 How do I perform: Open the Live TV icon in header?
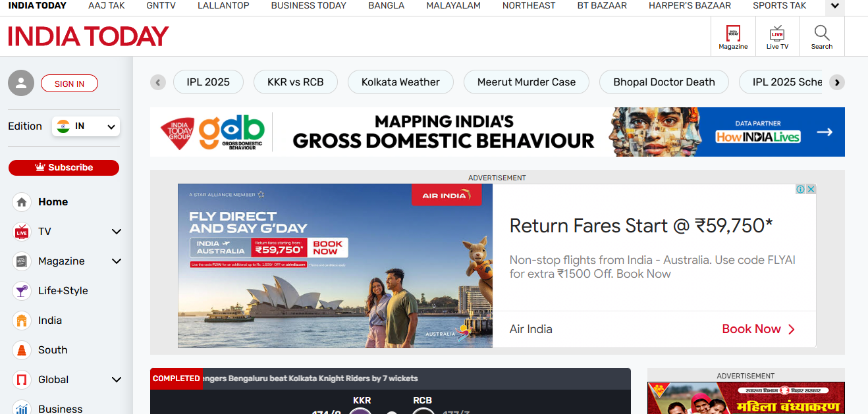tap(777, 33)
